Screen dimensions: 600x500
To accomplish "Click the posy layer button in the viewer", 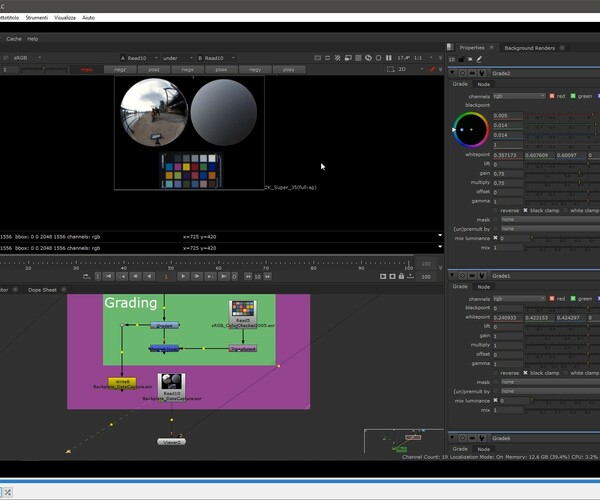I will [289, 70].
